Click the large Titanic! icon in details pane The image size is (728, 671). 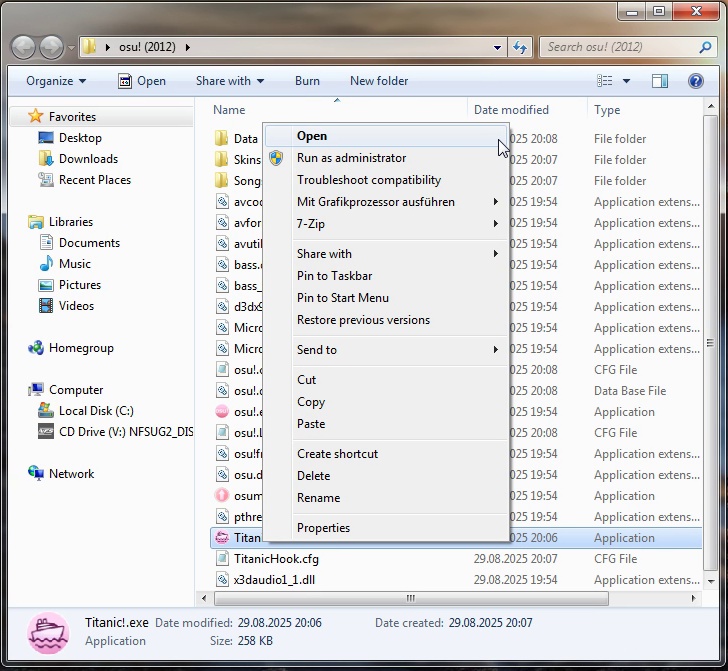pos(48,633)
